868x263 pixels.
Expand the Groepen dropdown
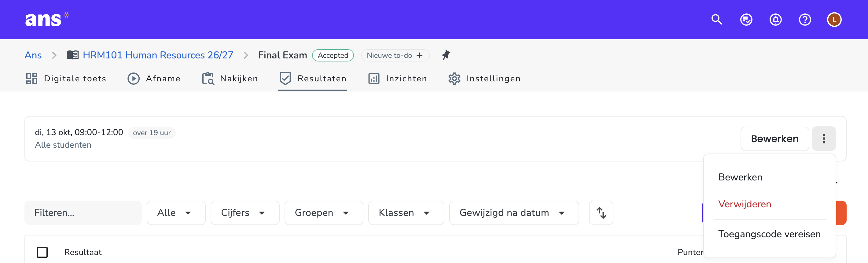[x=323, y=213]
